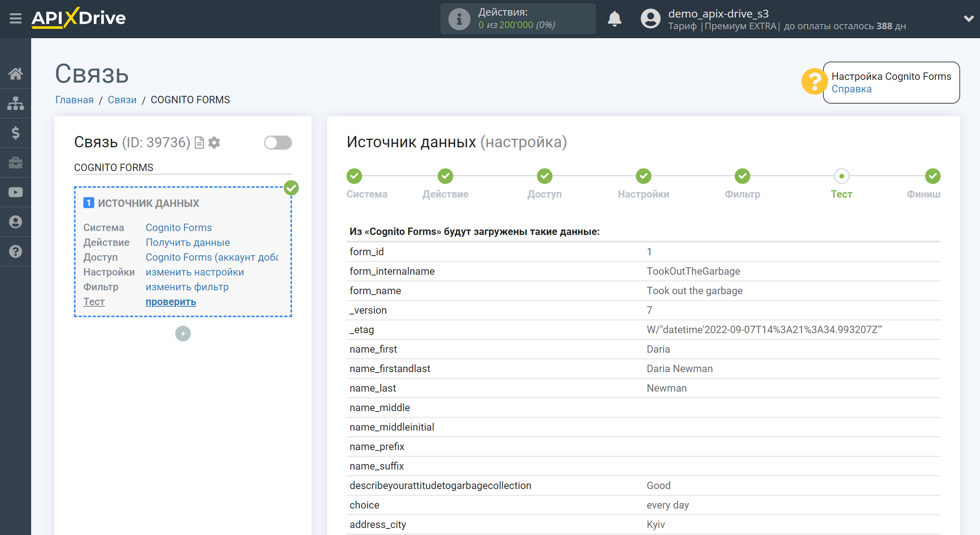Image resolution: width=980 pixels, height=535 pixels.
Task: Click the Тест label link
Action: click(x=94, y=302)
